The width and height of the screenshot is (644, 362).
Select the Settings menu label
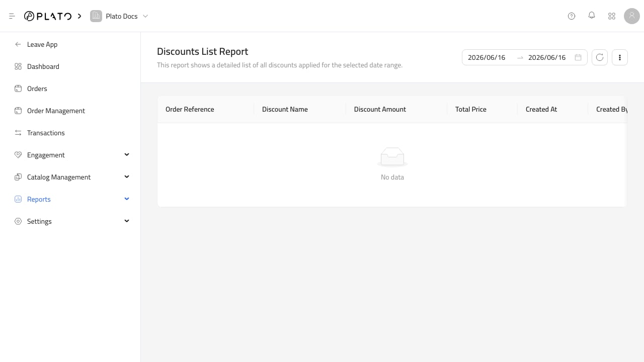[39, 221]
